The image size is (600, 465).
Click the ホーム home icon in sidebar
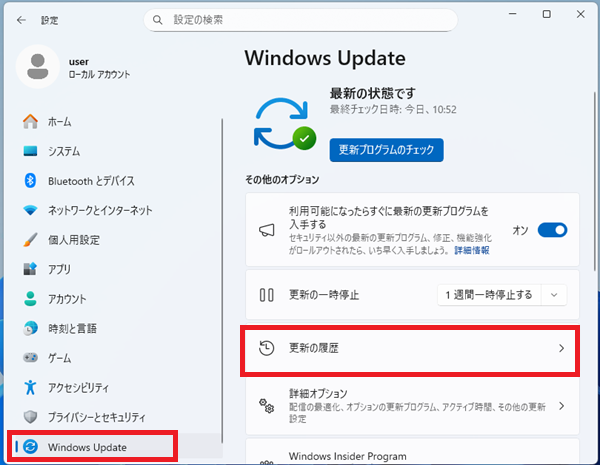(30, 121)
